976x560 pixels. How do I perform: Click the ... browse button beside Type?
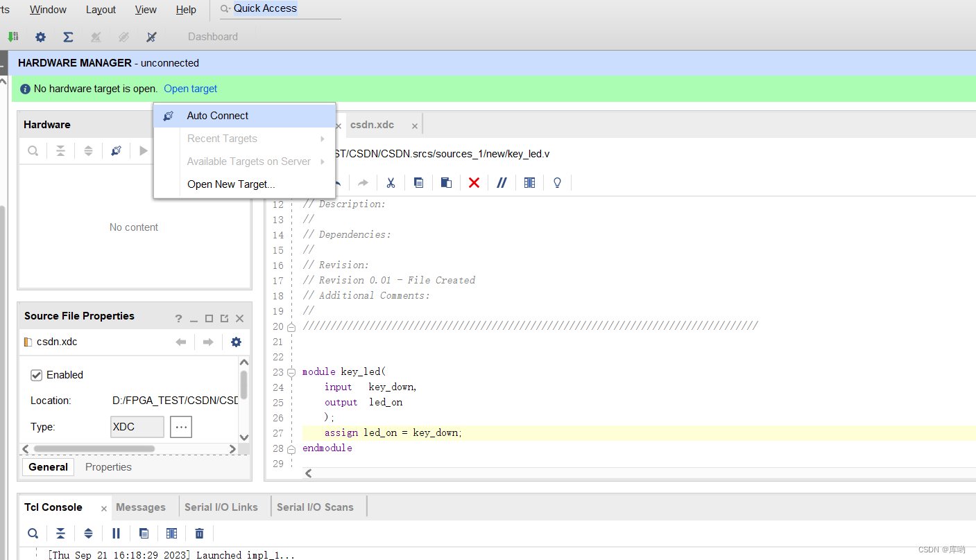click(x=181, y=427)
